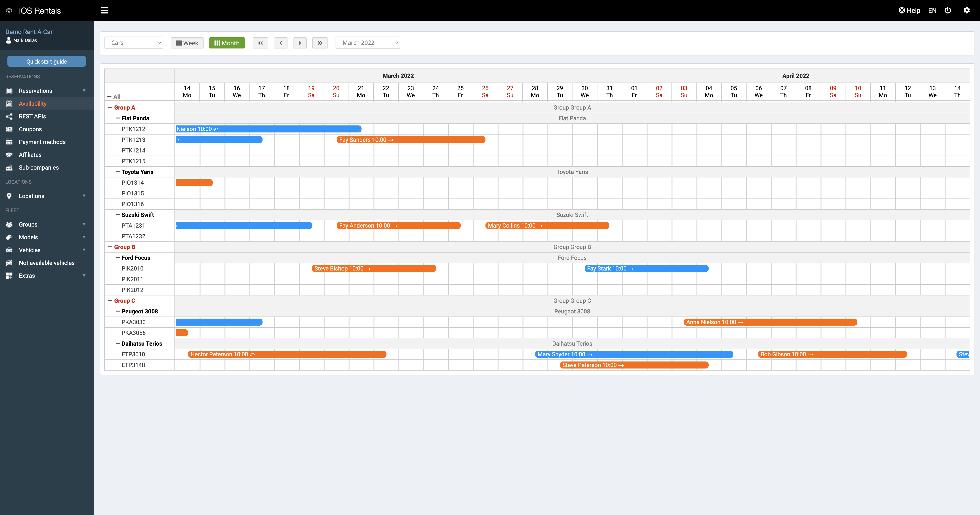Click the Quick start guide button

click(x=46, y=62)
